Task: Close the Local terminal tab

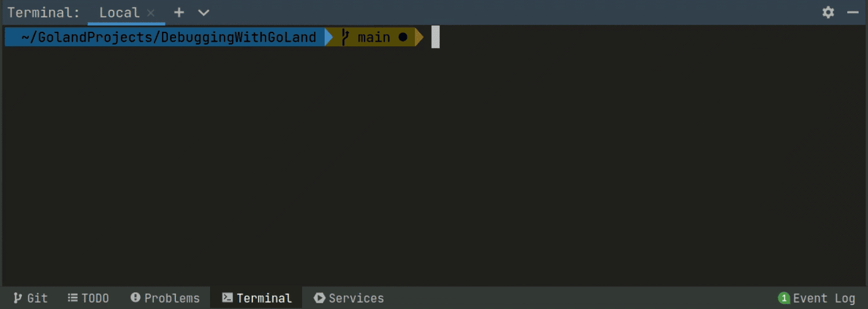Action: pyautogui.click(x=151, y=13)
